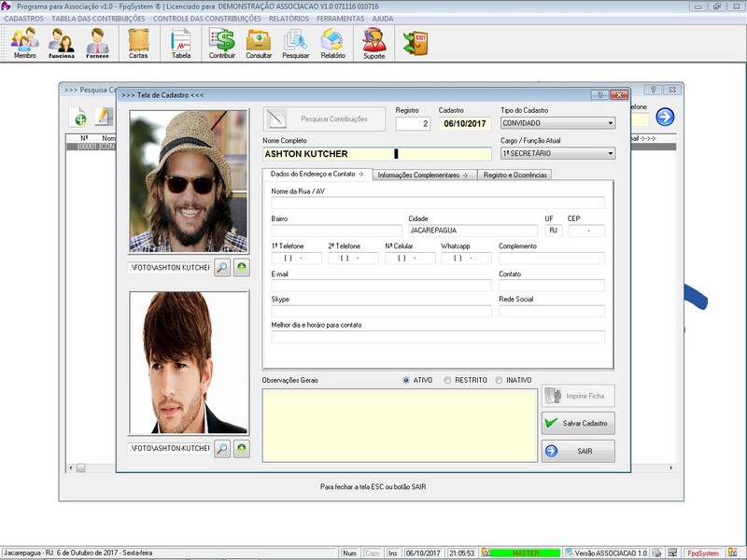Open the Registro e Ocorrências tab

tap(514, 175)
